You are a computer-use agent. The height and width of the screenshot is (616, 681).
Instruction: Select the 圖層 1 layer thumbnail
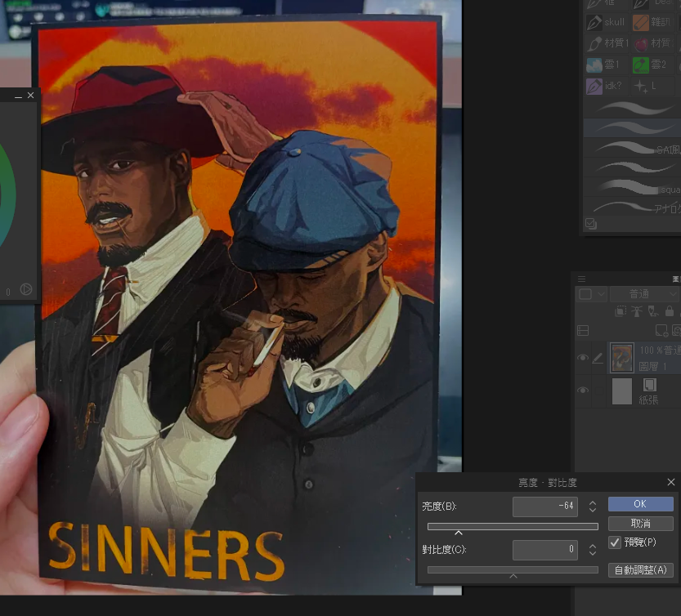(x=621, y=358)
